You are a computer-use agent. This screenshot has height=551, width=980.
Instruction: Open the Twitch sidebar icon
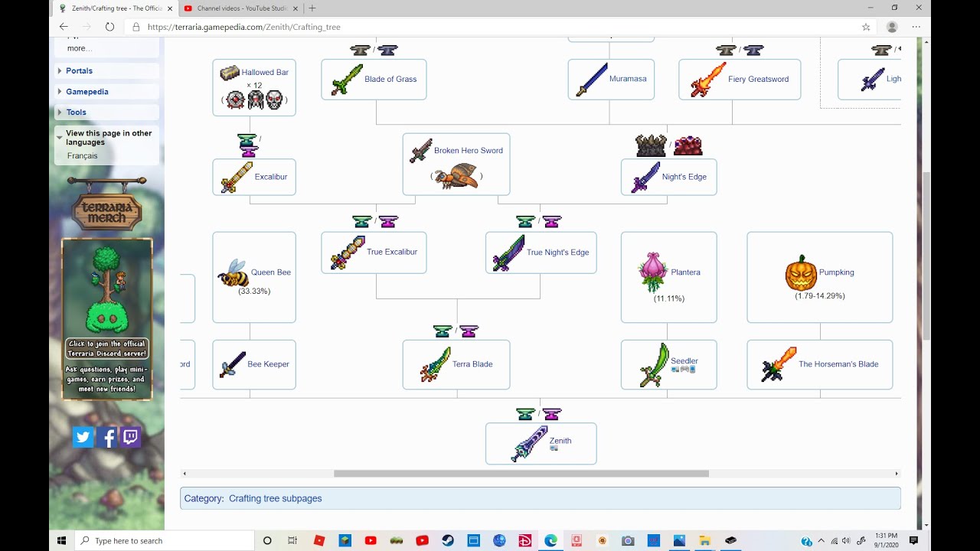131,437
